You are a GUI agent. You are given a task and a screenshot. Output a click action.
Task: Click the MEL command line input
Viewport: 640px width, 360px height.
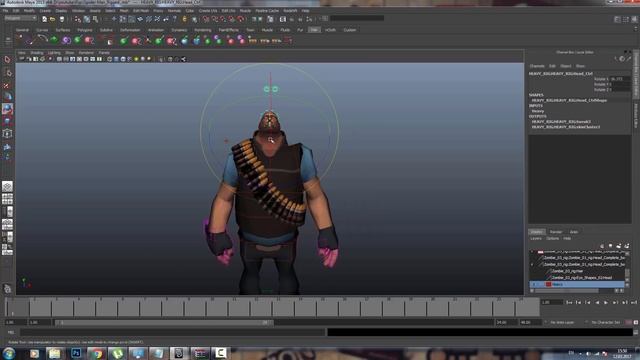[x=173, y=332]
